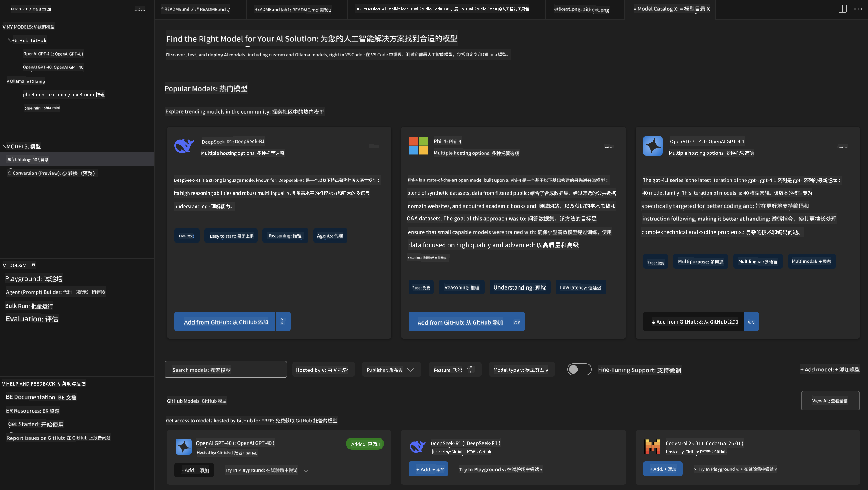Click Add from GitHub on OpenAI GPT-4.1 card

coord(693,321)
